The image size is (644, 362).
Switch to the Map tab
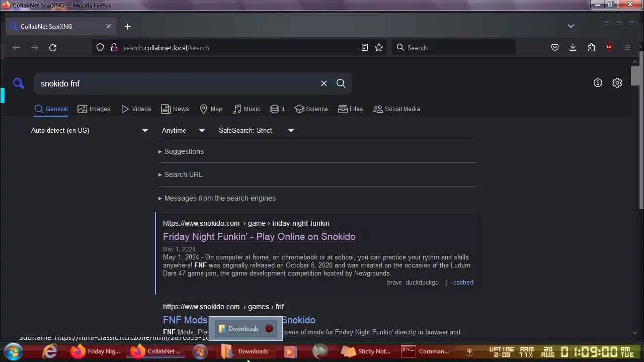(211, 109)
